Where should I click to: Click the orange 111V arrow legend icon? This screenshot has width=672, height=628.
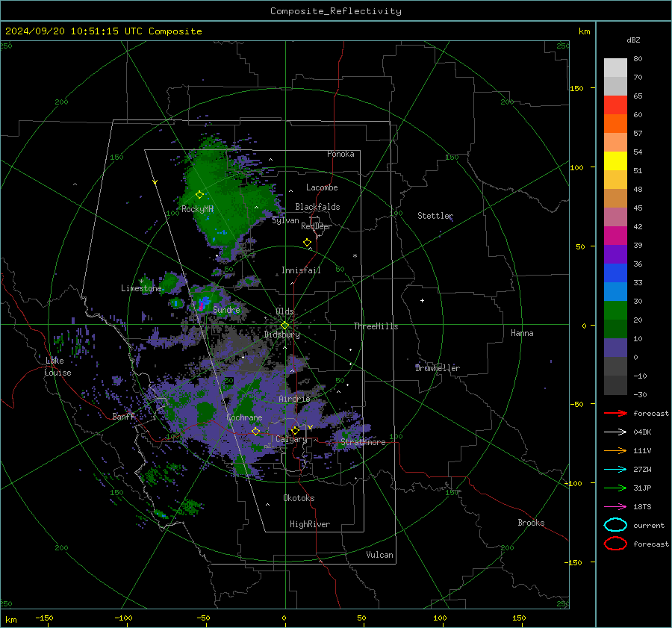[615, 450]
